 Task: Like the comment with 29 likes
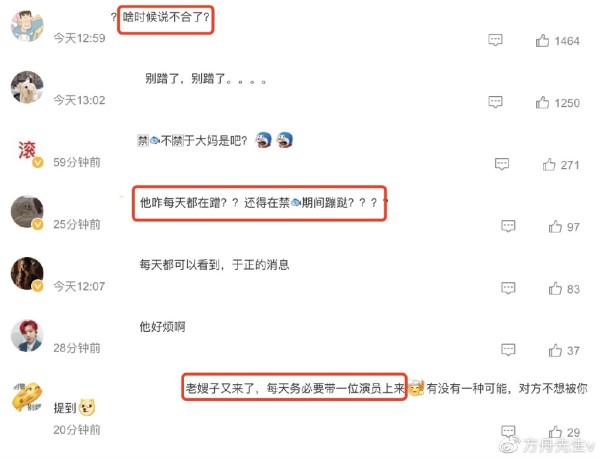[555, 432]
